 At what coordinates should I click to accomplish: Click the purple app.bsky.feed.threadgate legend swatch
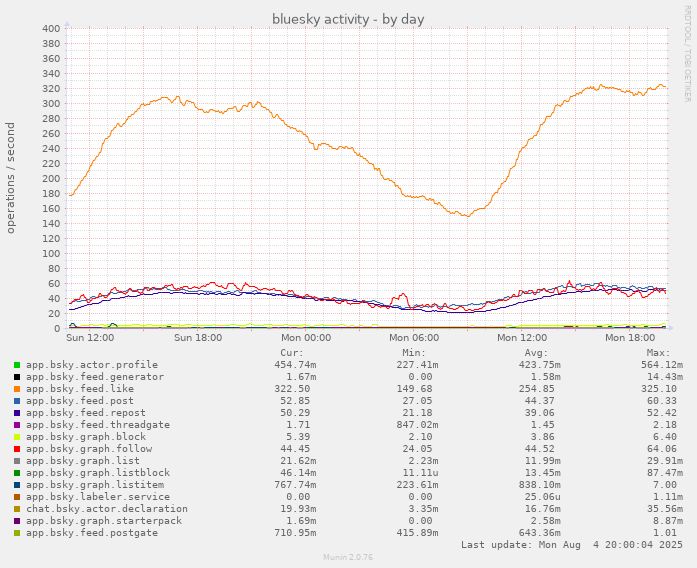tap(17, 425)
